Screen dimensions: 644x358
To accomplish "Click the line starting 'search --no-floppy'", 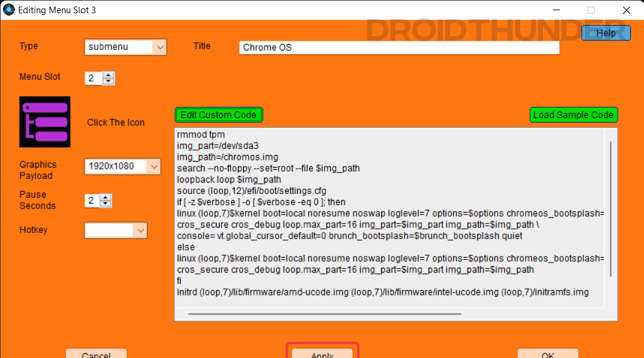I will (268, 169).
